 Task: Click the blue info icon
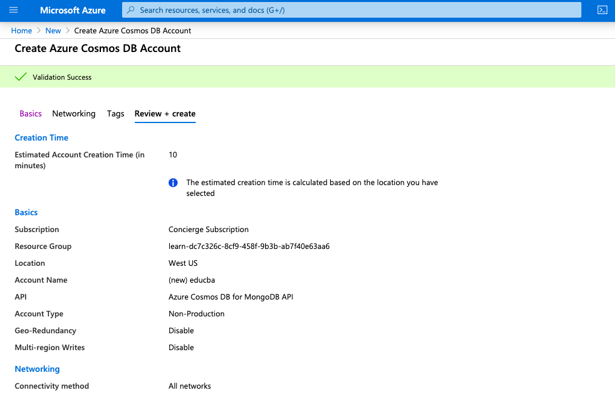[x=173, y=183]
